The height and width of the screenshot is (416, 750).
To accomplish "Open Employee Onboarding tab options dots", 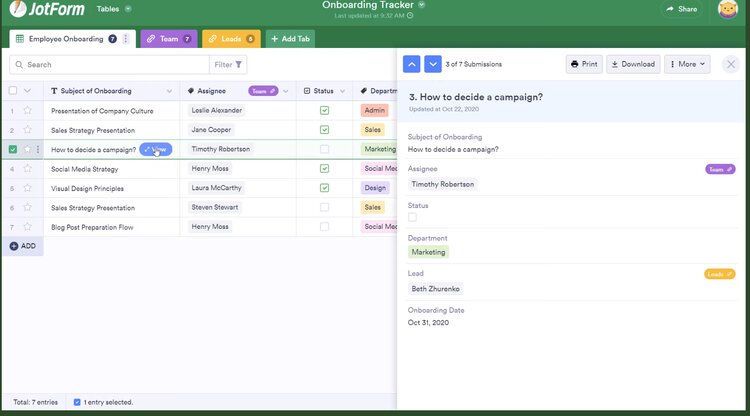I will pos(126,39).
